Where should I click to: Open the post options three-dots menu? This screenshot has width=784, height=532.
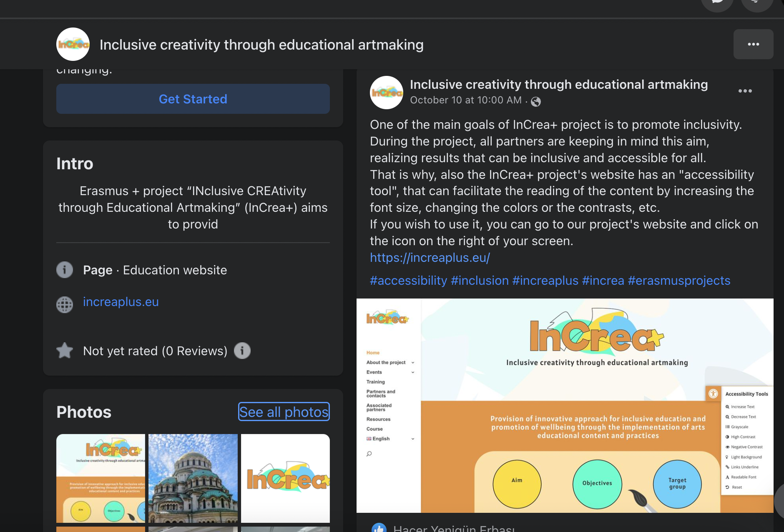coord(745,91)
